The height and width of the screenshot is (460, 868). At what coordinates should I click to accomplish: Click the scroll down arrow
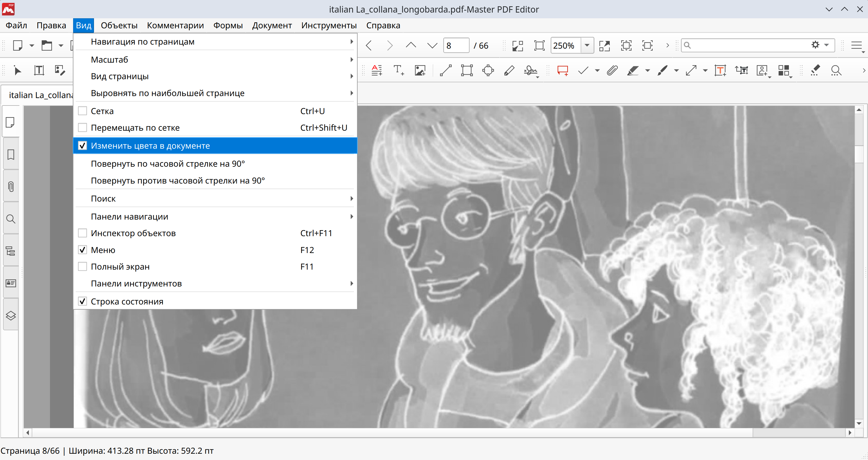click(859, 423)
